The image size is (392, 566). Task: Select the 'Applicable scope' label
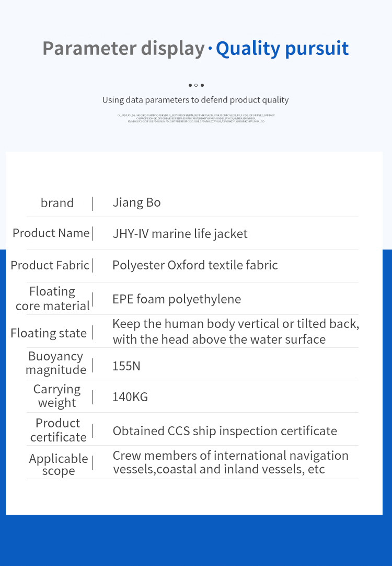coord(59,465)
